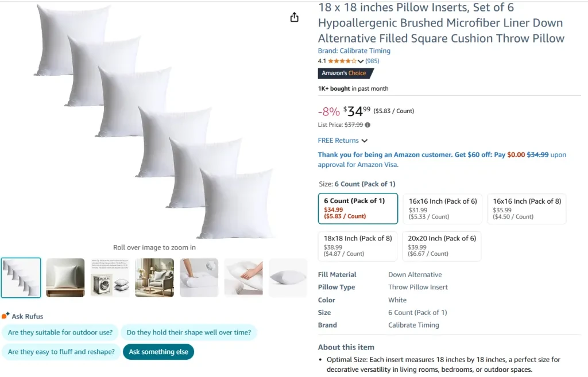Viewport: 588px width, 377px height.
Task: Choose 20x20 Inch (Pack of 6) size
Action: click(442, 246)
